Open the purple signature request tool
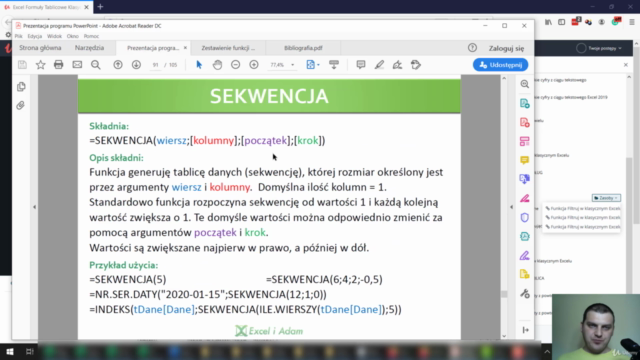640x360 pixels. tap(525, 256)
